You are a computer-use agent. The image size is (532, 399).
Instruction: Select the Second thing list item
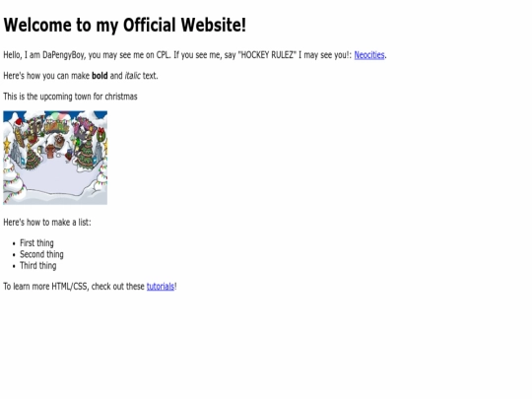pos(41,254)
